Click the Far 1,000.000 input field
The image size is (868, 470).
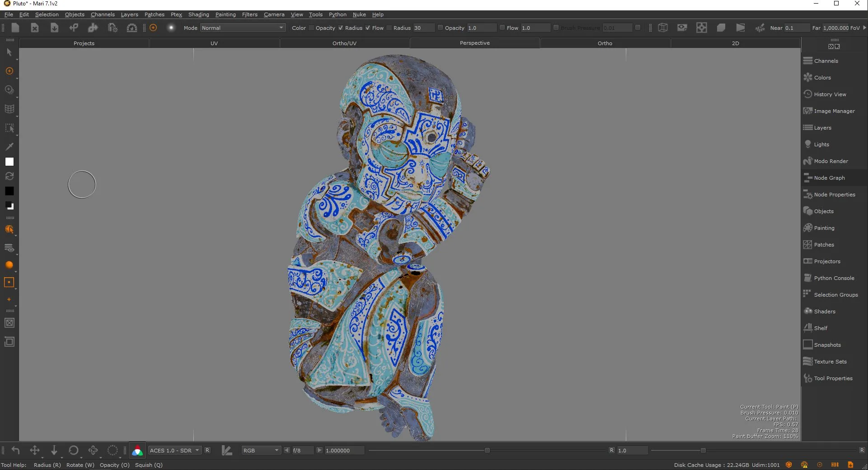[836, 28]
